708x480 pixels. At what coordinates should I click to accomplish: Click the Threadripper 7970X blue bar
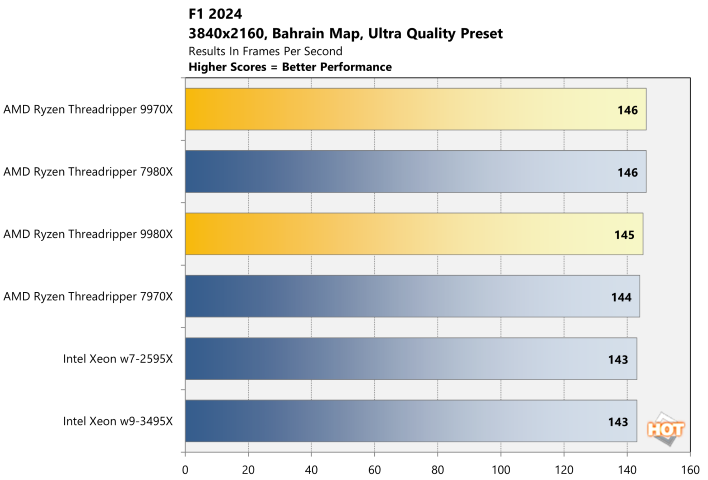point(412,296)
